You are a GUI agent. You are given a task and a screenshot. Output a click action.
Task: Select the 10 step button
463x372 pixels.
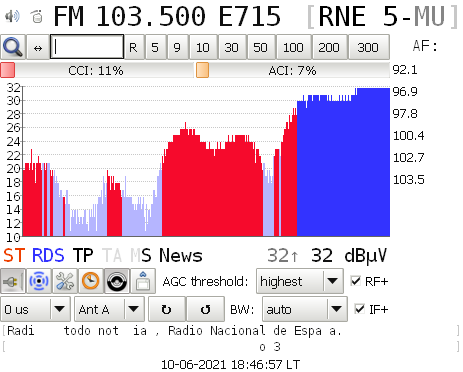click(x=203, y=47)
